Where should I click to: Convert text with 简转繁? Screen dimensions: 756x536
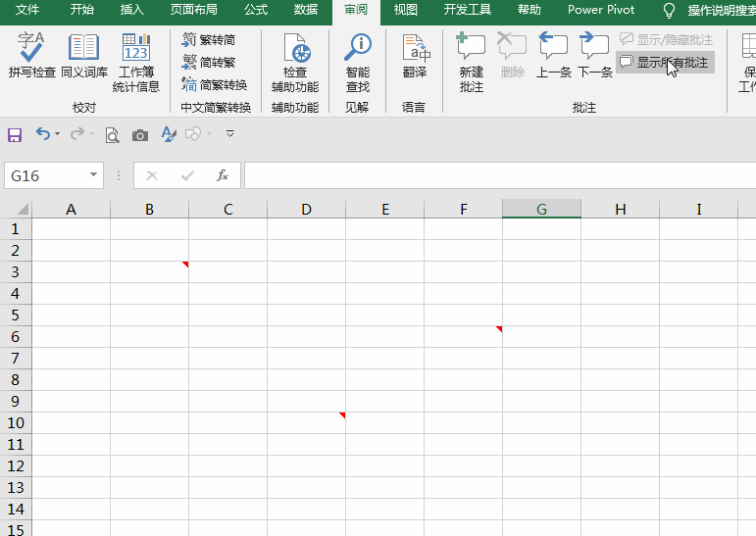[x=208, y=62]
